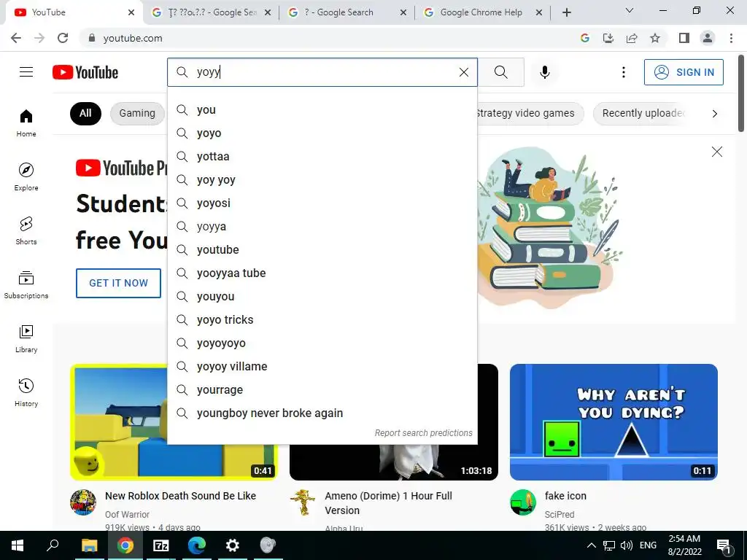Start voice search with the microphone icon
The height and width of the screenshot is (560, 747).
pyautogui.click(x=545, y=72)
